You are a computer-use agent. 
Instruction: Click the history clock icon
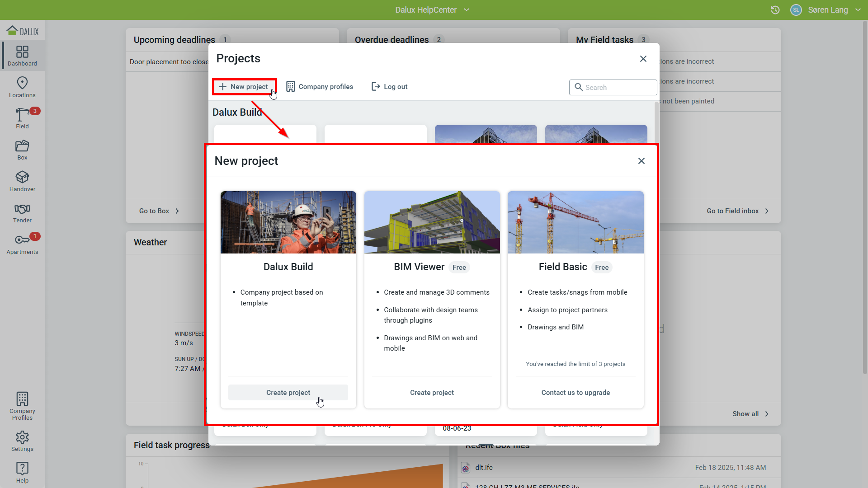click(775, 10)
